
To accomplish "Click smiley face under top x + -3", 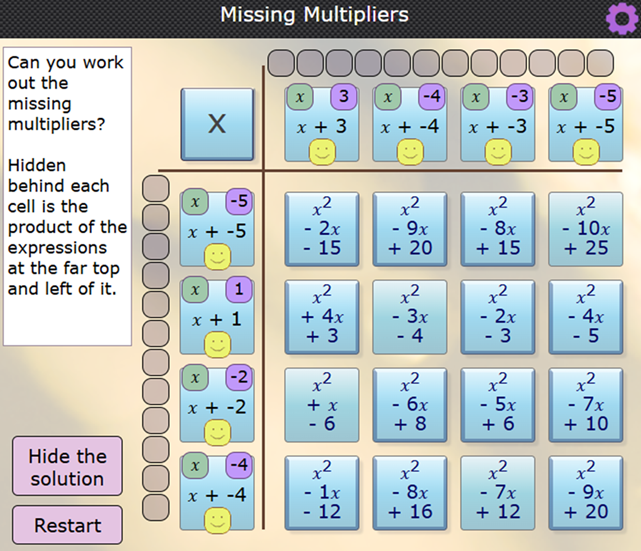I will 497,152.
